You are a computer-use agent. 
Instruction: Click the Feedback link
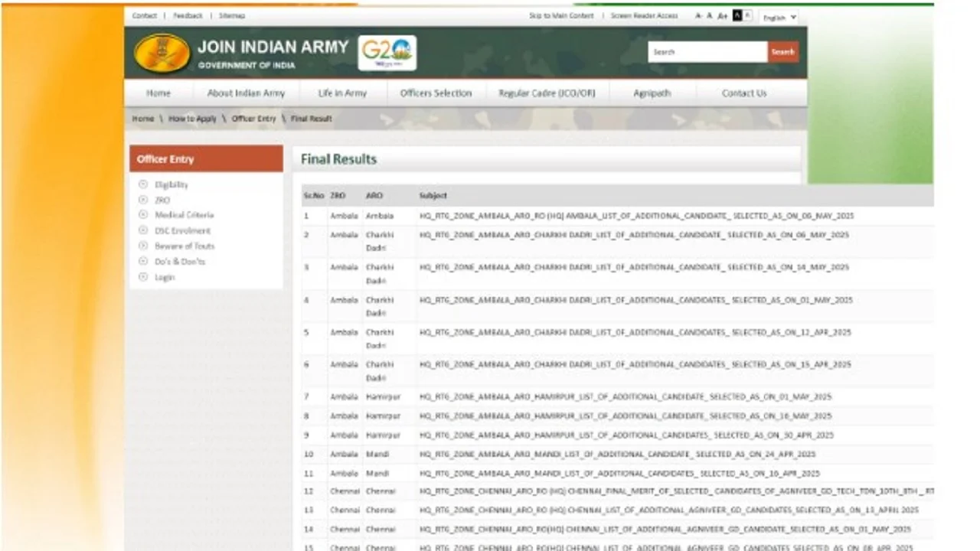(x=187, y=15)
